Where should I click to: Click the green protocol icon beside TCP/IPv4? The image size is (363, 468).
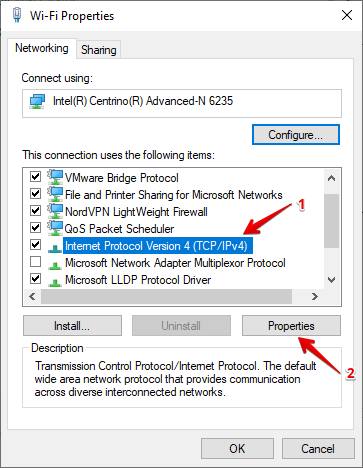pos(55,248)
